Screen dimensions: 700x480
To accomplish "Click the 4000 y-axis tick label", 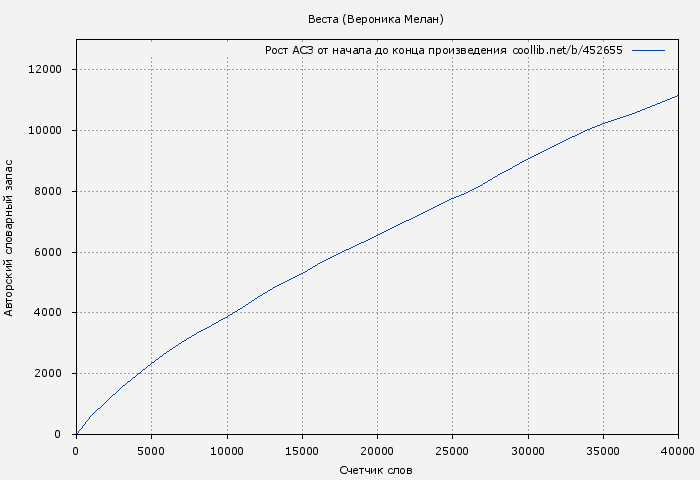I will 49,313.
